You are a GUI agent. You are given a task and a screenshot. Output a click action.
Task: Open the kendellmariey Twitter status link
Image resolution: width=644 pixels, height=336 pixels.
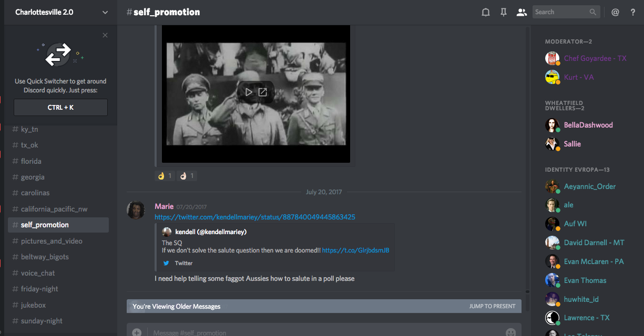(254, 217)
